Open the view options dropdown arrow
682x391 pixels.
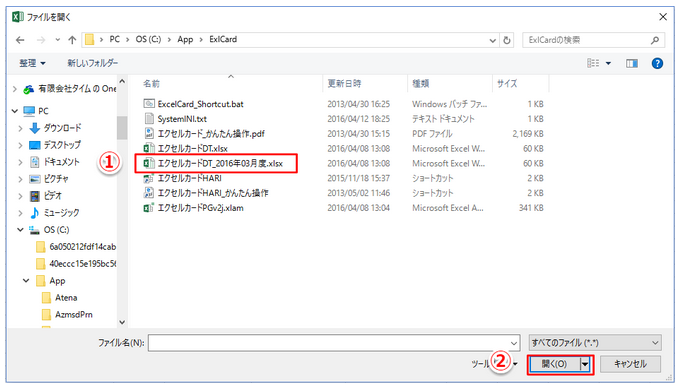(x=608, y=63)
